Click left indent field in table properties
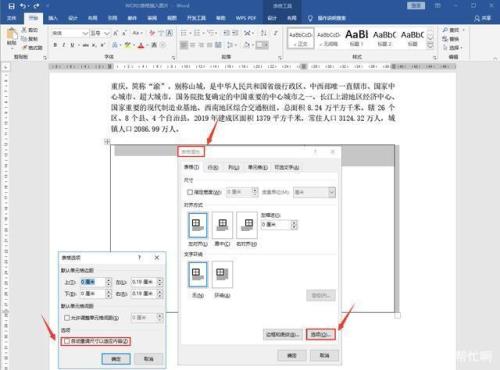 [276, 225]
